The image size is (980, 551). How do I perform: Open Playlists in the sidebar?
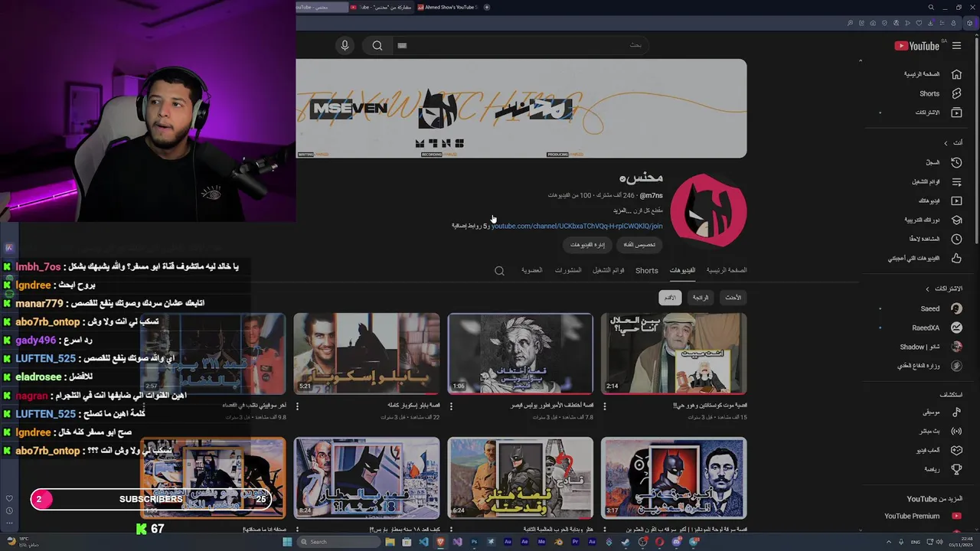click(936, 182)
